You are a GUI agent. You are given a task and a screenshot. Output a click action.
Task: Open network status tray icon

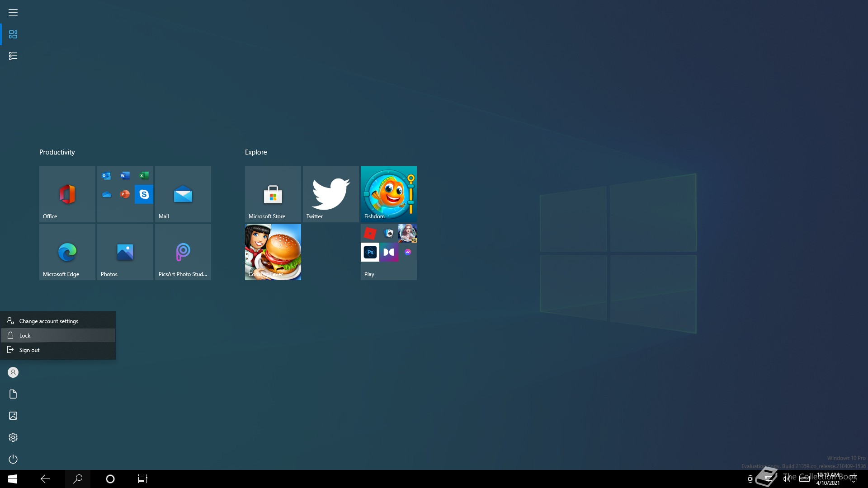[769, 479]
